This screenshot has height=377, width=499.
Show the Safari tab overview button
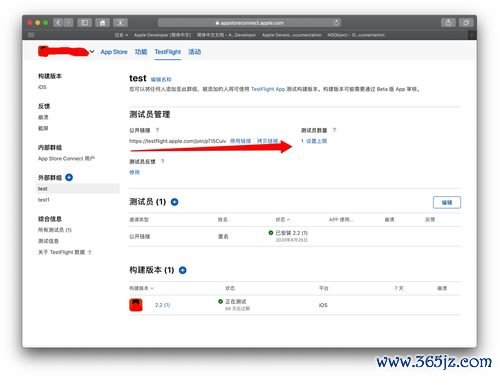(x=466, y=23)
